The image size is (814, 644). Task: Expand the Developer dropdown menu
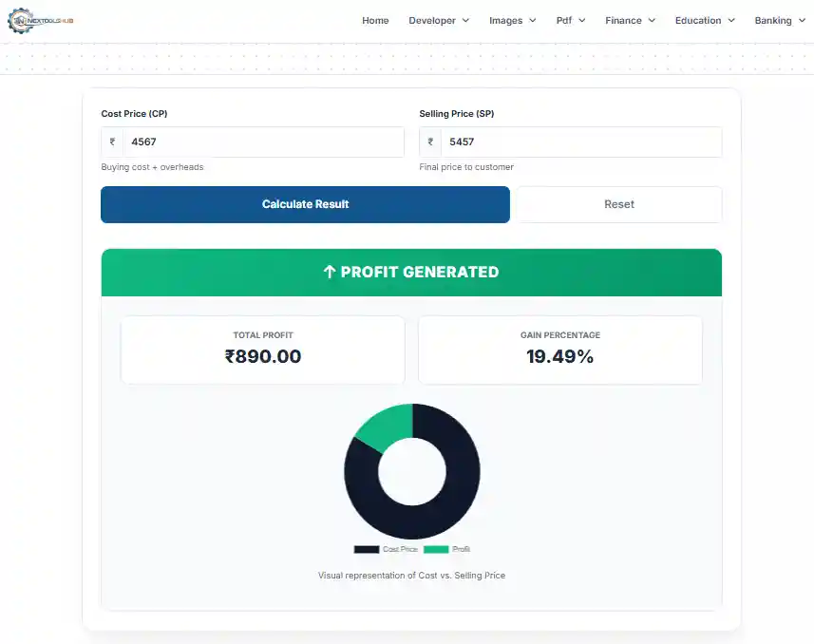(x=439, y=20)
